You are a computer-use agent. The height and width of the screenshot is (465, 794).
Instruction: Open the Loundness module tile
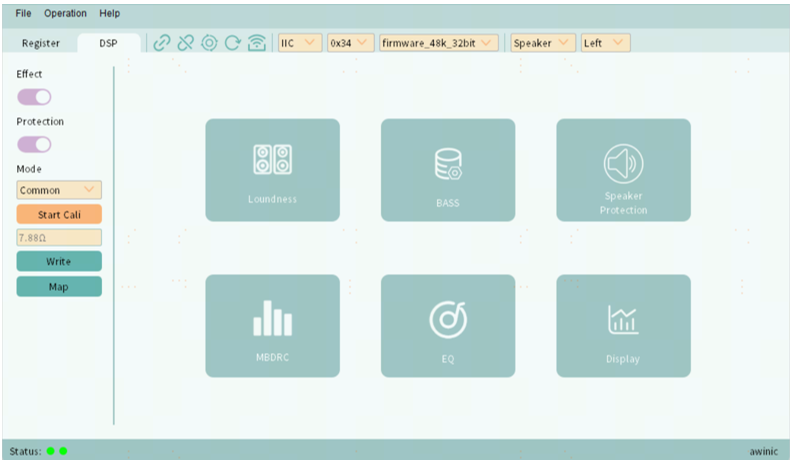[272, 170]
